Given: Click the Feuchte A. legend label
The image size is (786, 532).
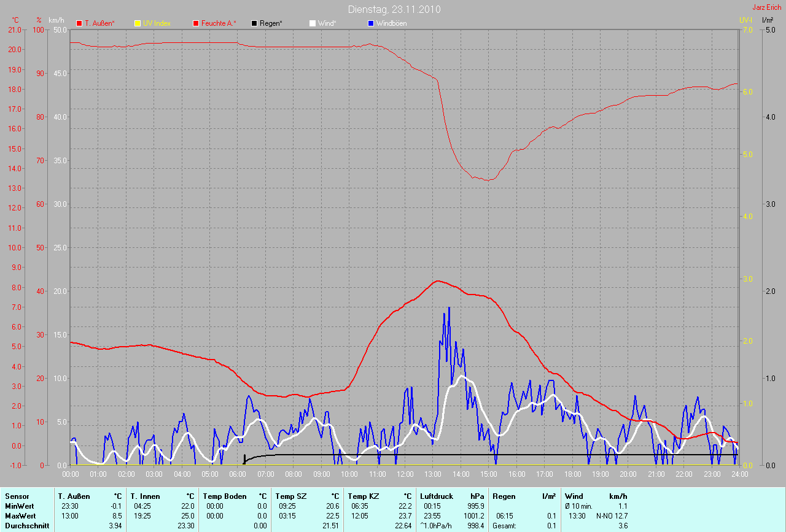Looking at the screenshot, I should (x=219, y=23).
